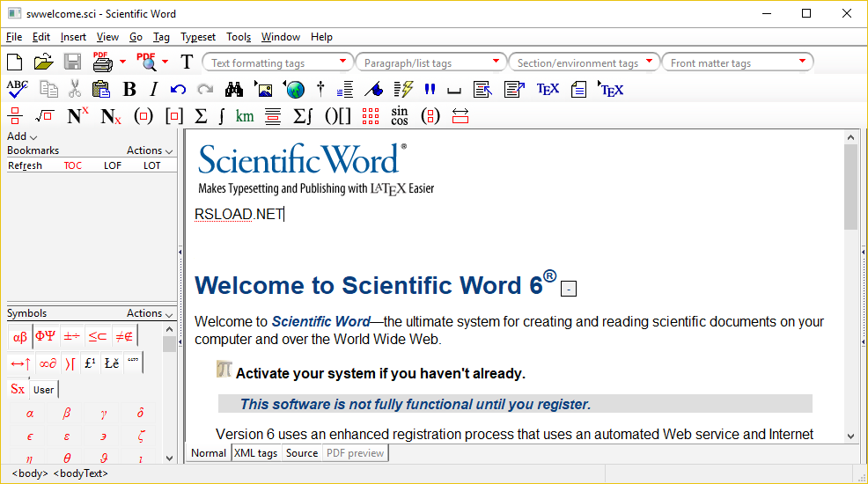Select the lowercase Greek αβ symbol group
Image resolution: width=868 pixels, height=484 pixels.
(20, 336)
